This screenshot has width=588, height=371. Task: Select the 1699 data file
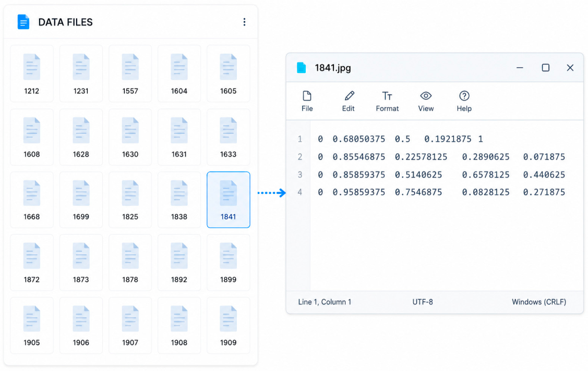81,200
